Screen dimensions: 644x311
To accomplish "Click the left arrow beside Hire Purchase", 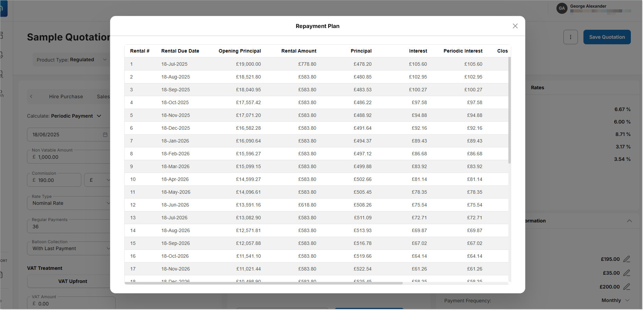I will (31, 97).
